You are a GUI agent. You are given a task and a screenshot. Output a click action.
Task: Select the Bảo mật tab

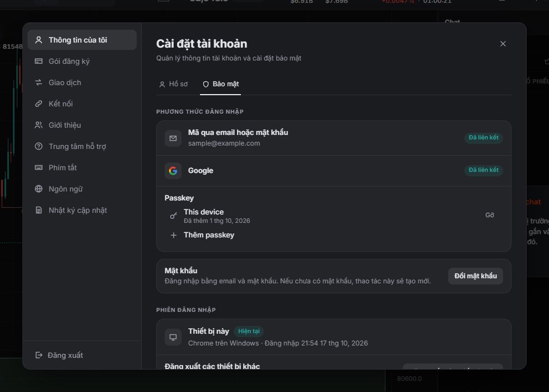[221, 84]
